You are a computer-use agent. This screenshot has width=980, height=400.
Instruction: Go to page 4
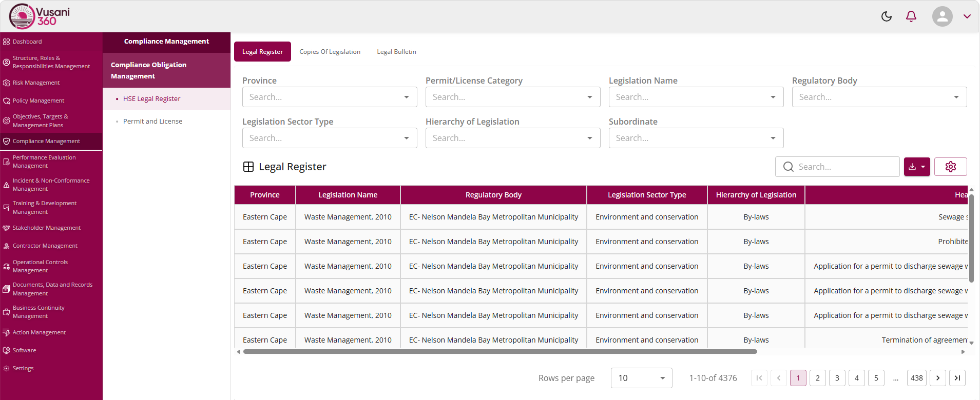coord(857,378)
